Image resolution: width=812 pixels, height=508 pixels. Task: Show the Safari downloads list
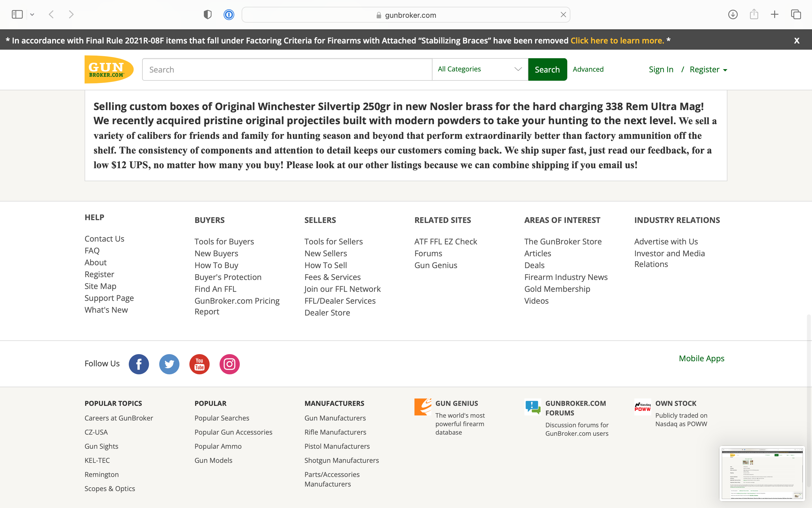(x=733, y=14)
